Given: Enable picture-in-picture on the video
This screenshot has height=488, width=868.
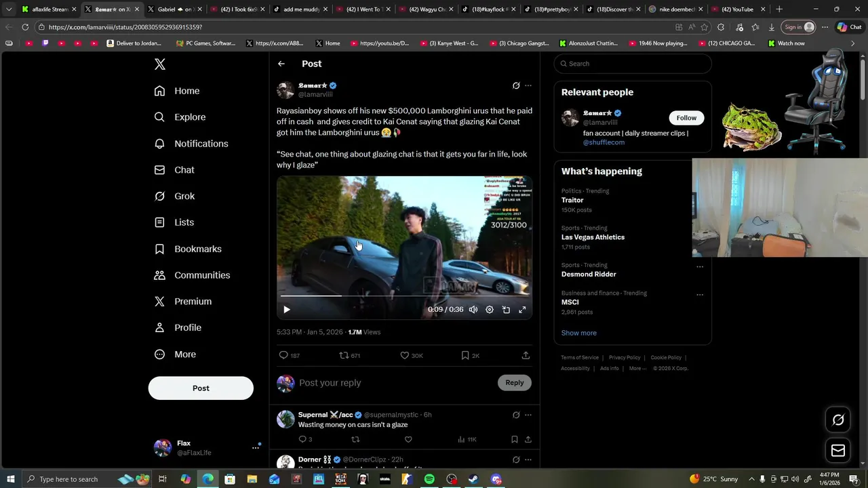Looking at the screenshot, I should click(506, 310).
